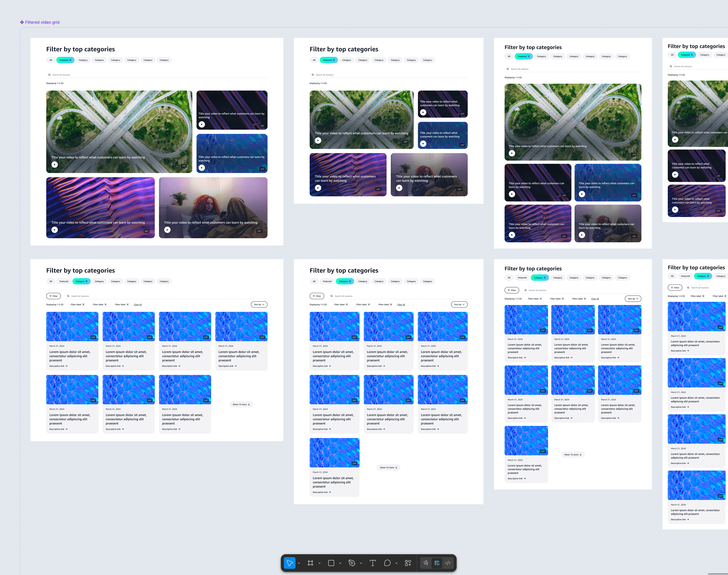
Task: Switch to Dev Mode code icon
Action: (x=448, y=563)
